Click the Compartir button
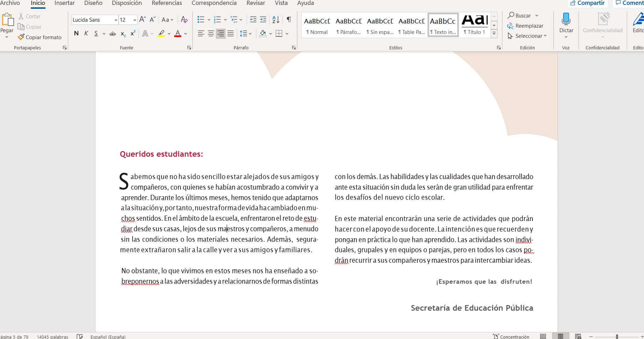This screenshot has height=339, width=644. coord(587,3)
